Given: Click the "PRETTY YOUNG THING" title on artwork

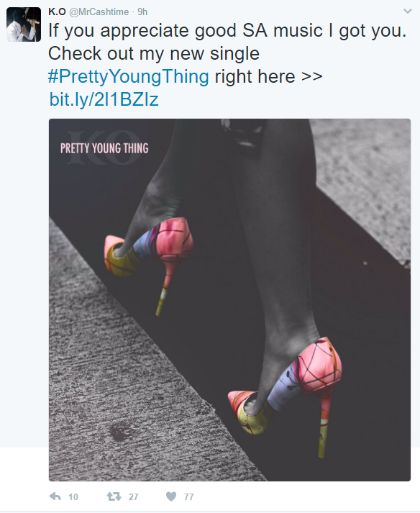Looking at the screenshot, I should [104, 148].
